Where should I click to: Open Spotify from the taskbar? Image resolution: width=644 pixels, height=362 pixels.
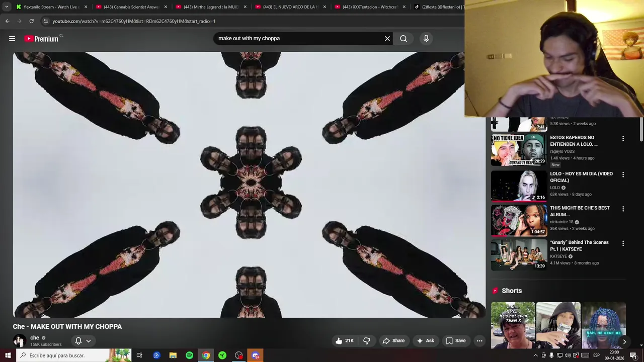[x=189, y=355]
